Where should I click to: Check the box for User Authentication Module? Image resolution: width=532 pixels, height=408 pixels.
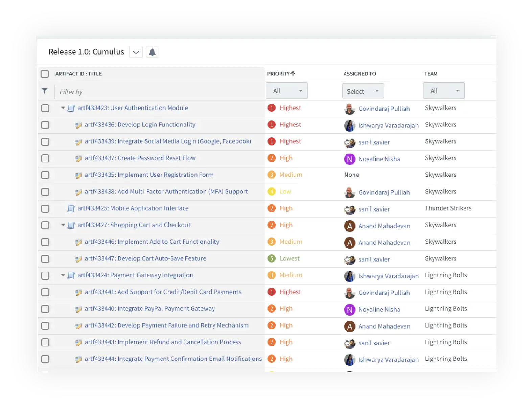point(45,108)
